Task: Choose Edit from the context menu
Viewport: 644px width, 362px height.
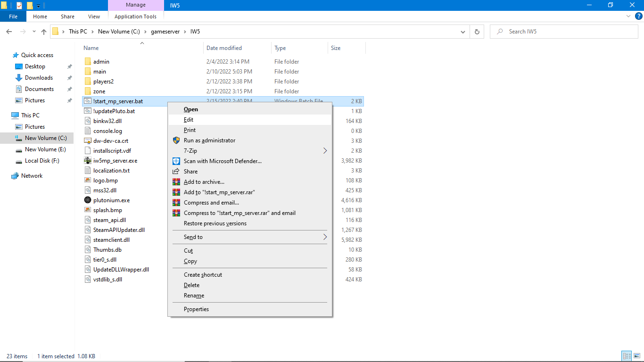Action: pyautogui.click(x=189, y=120)
